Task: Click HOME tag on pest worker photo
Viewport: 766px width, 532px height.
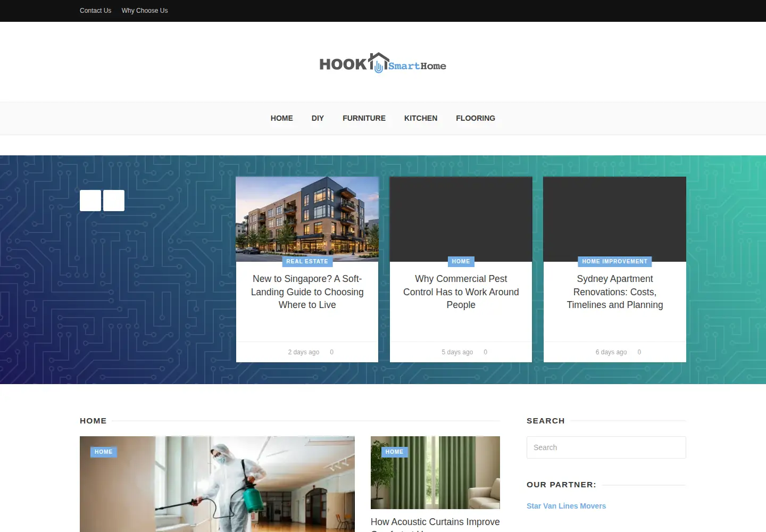Action: [x=103, y=452]
